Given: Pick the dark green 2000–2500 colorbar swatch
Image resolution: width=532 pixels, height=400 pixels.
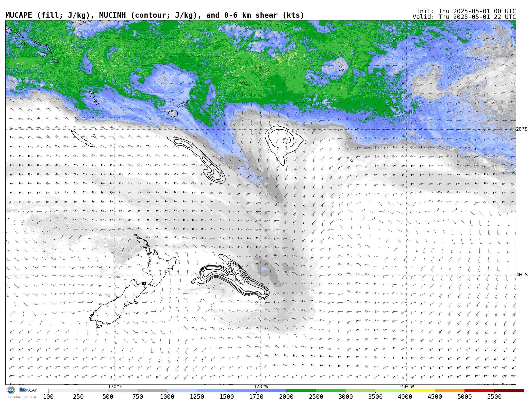Looking at the screenshot, I should (x=301, y=391).
